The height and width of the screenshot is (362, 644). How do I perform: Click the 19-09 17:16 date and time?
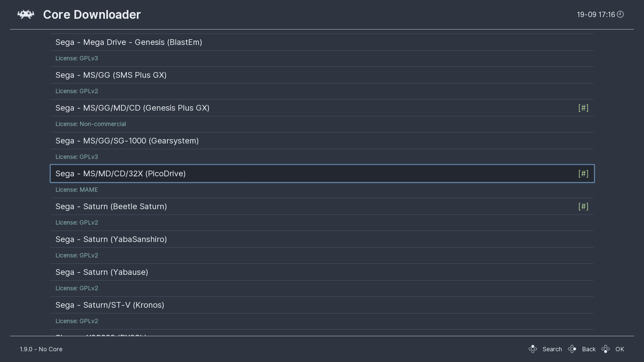596,14
